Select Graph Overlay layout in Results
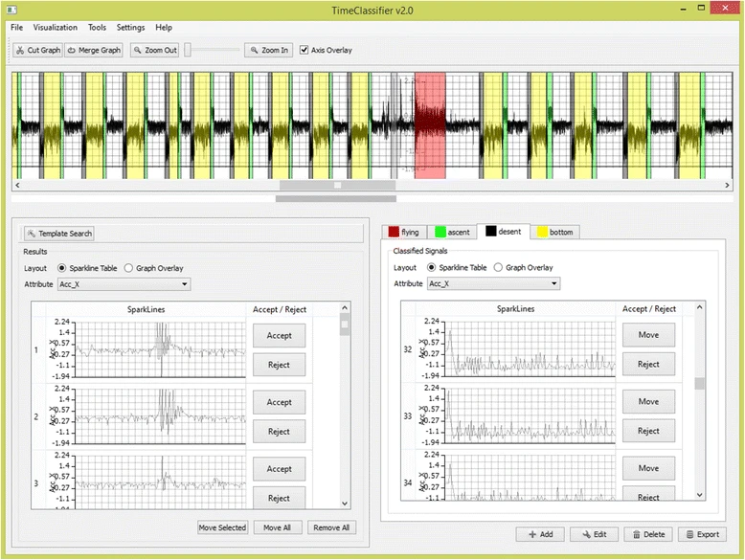 [128, 268]
